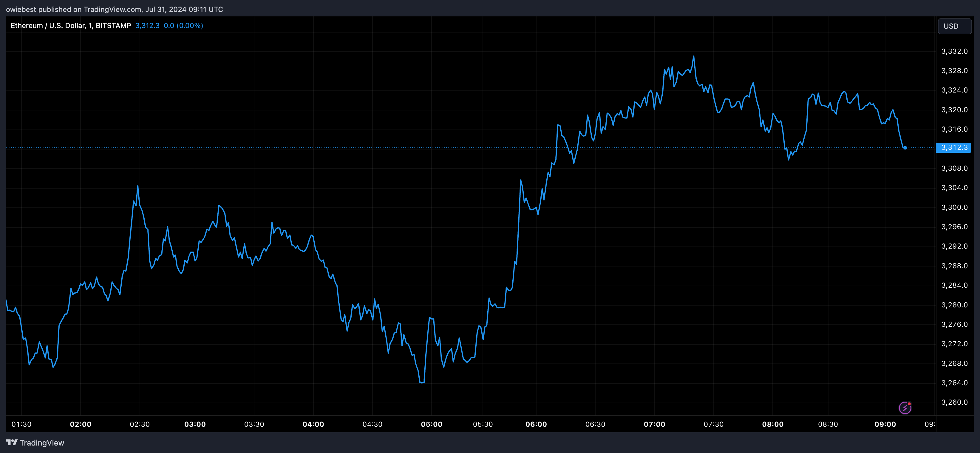Click the TradingView wordmark text at bottom
Screen dimensions: 980x453
(x=42, y=443)
